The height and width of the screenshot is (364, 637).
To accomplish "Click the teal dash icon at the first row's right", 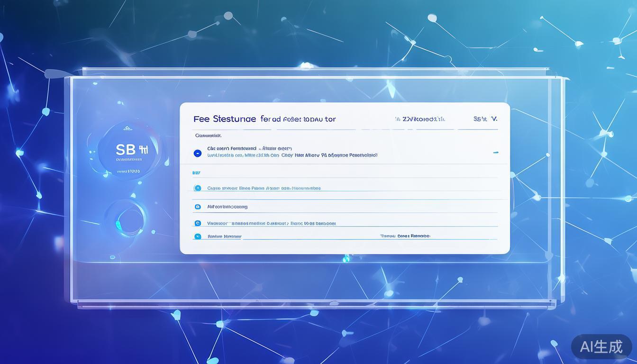I will 495,152.
